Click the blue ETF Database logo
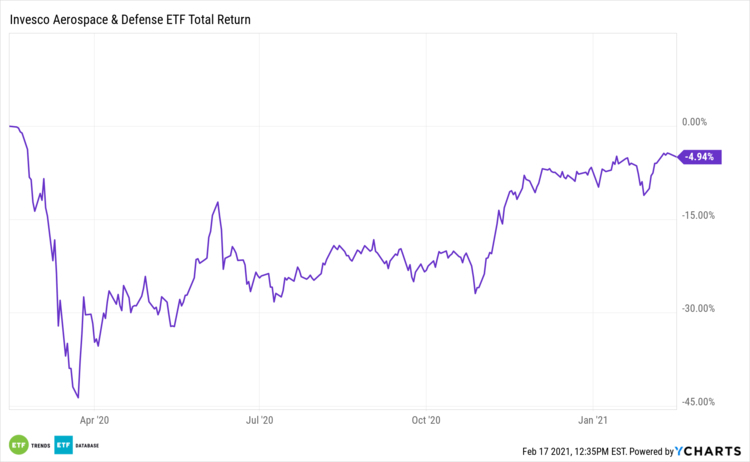 [x=61, y=444]
